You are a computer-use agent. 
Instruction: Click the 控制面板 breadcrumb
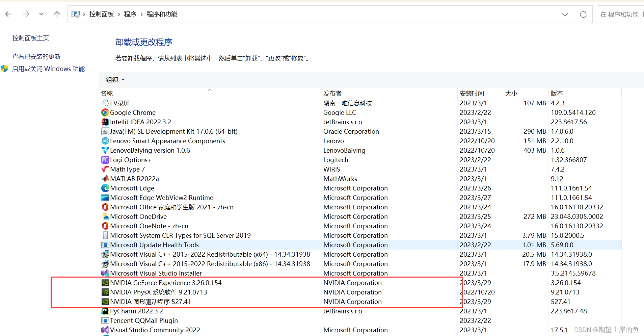pyautogui.click(x=101, y=14)
